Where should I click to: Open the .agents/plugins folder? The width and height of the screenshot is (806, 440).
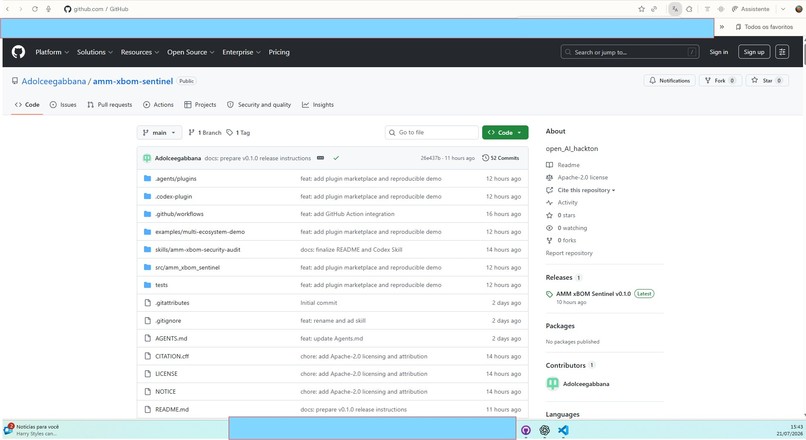pos(176,178)
